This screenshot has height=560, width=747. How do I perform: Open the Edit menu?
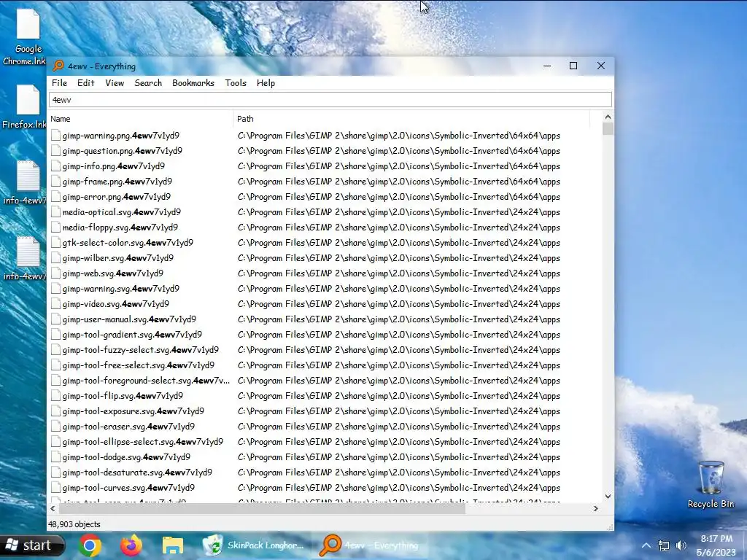(x=86, y=83)
